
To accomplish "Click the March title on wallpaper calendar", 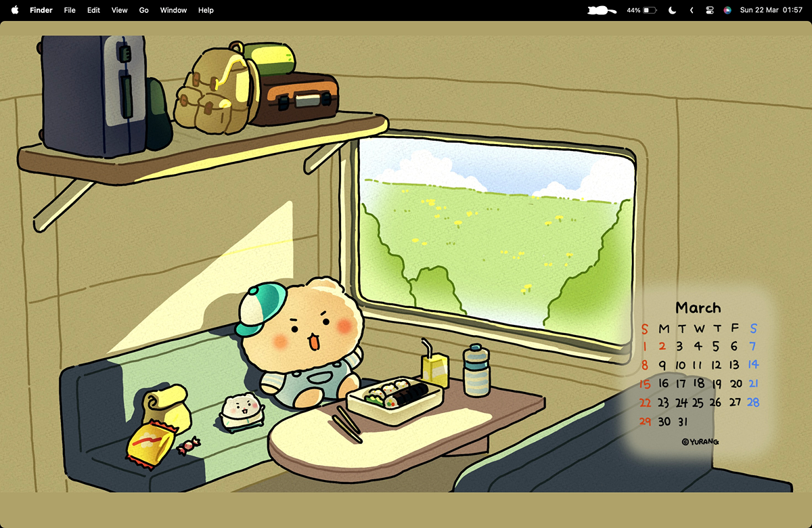I will point(698,308).
